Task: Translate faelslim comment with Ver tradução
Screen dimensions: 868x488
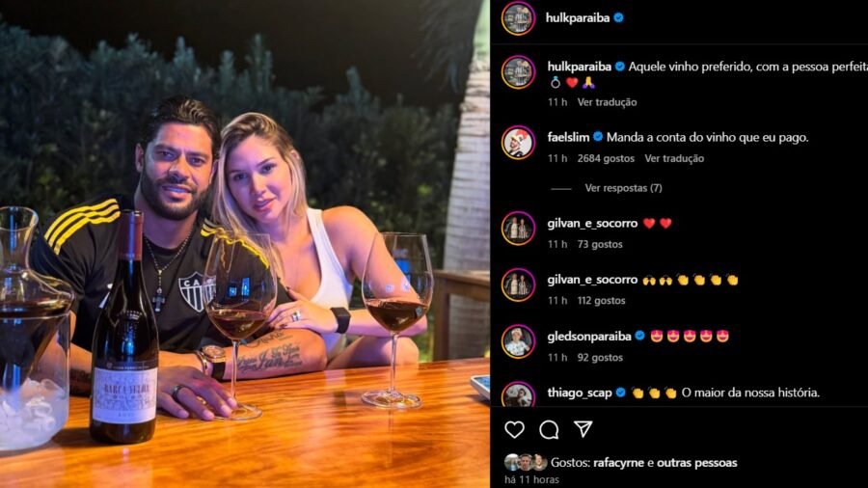Action: point(674,159)
